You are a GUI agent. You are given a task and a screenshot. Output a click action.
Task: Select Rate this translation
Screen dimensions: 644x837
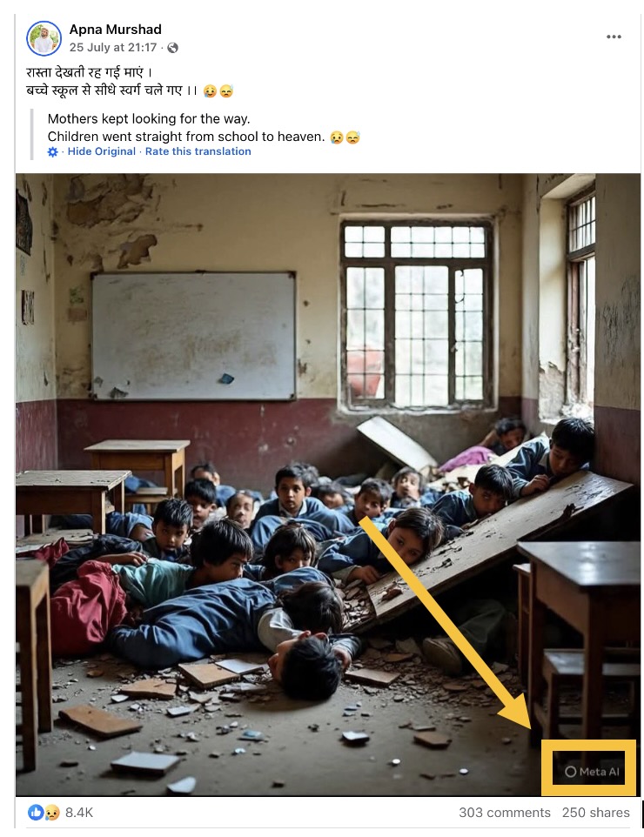pyautogui.click(x=198, y=151)
